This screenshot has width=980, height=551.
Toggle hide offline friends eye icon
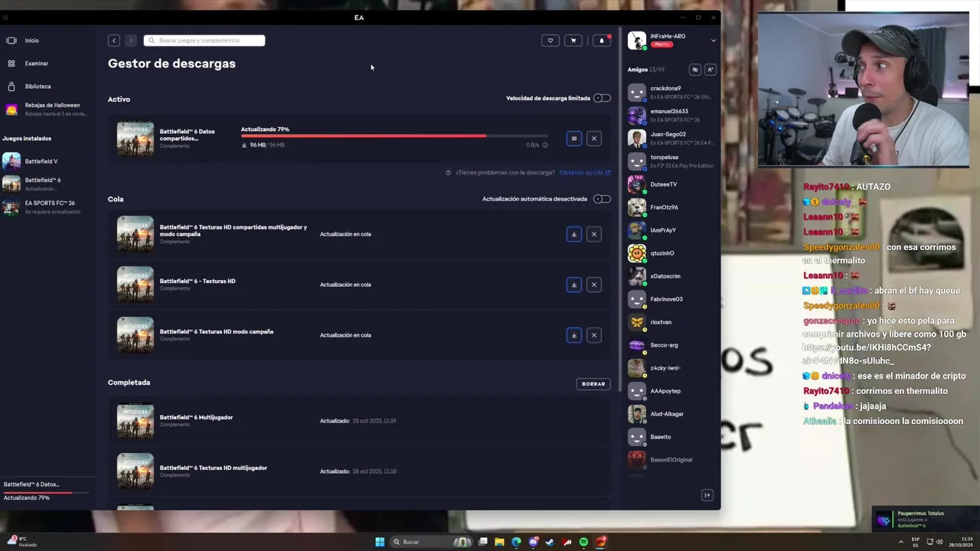(695, 70)
